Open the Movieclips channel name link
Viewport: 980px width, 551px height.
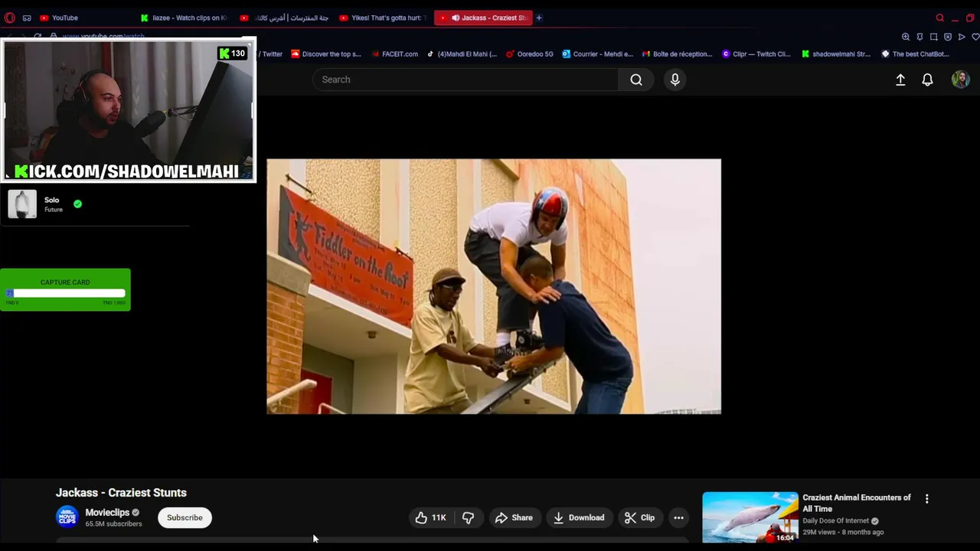click(x=107, y=513)
